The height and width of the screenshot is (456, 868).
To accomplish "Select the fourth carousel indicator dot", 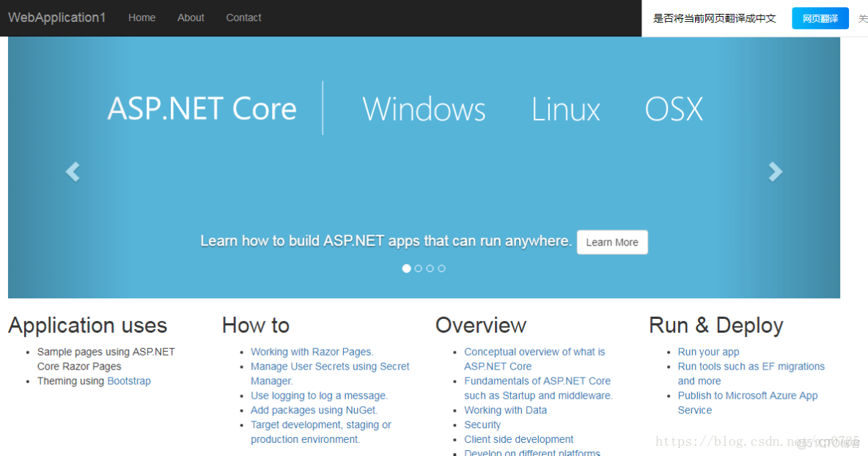I will (x=441, y=268).
